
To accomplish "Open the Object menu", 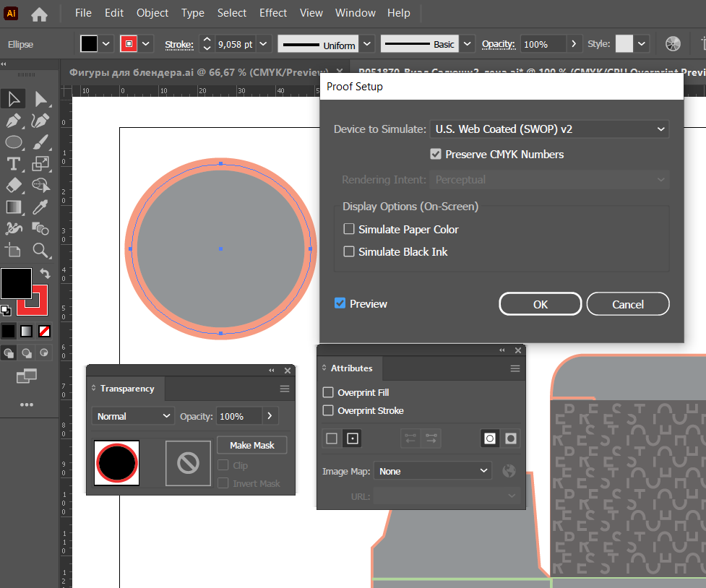I will 152,13.
